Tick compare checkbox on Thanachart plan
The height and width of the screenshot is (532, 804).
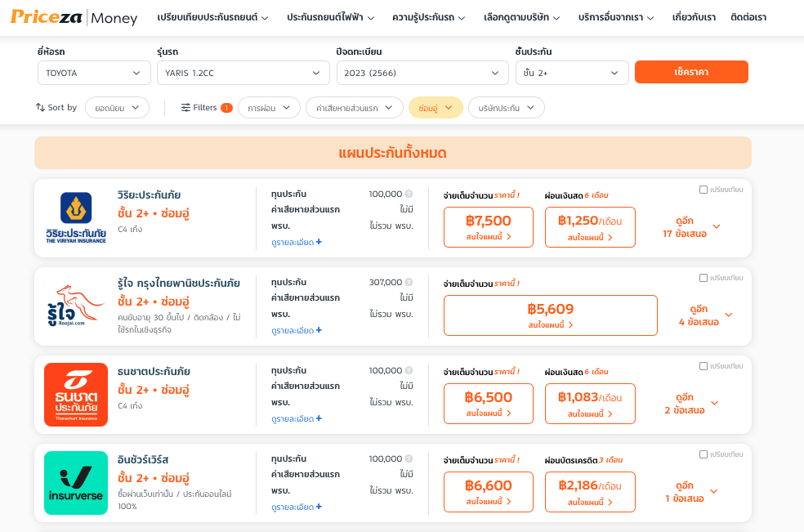pyautogui.click(x=703, y=366)
